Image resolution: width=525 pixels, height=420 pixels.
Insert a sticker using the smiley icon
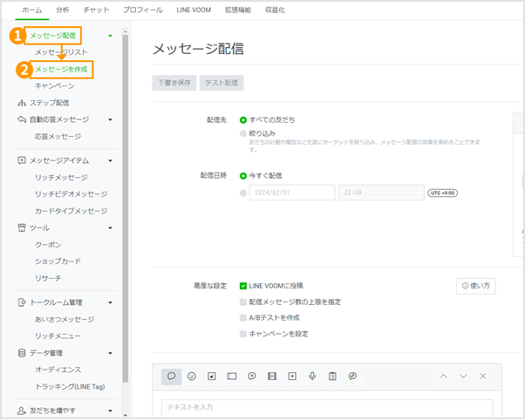pos(192,376)
